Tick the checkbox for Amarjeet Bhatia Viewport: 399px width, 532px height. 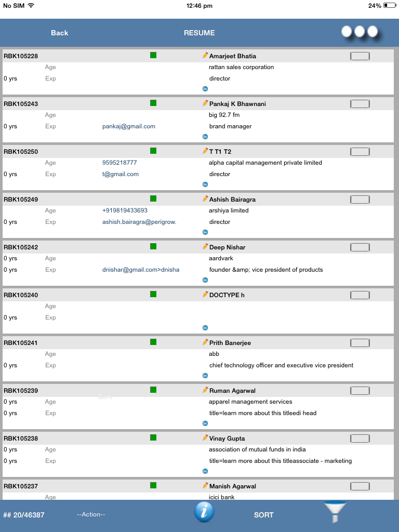(x=360, y=56)
